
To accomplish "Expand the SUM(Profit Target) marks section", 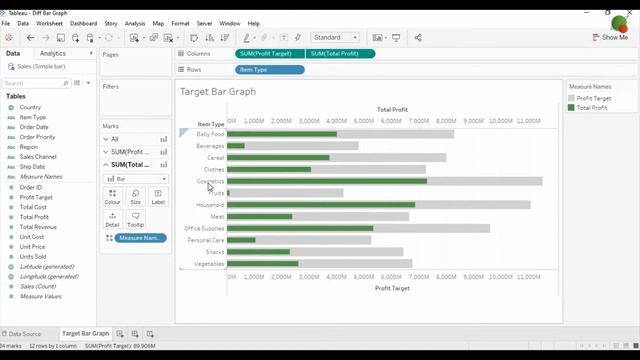I will tap(106, 152).
